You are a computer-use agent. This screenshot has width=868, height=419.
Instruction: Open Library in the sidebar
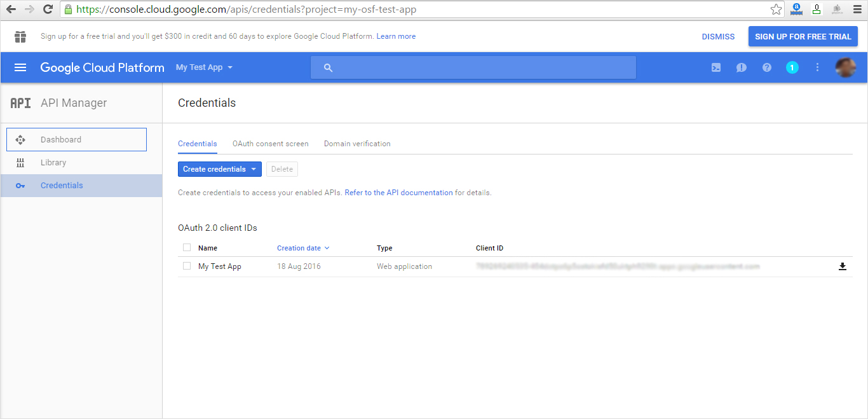point(81,163)
